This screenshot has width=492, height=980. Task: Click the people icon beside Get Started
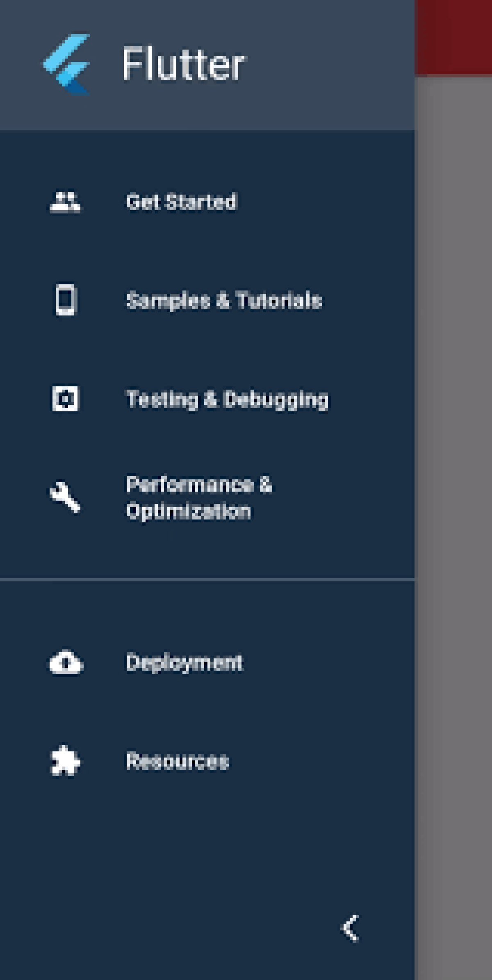(x=65, y=202)
